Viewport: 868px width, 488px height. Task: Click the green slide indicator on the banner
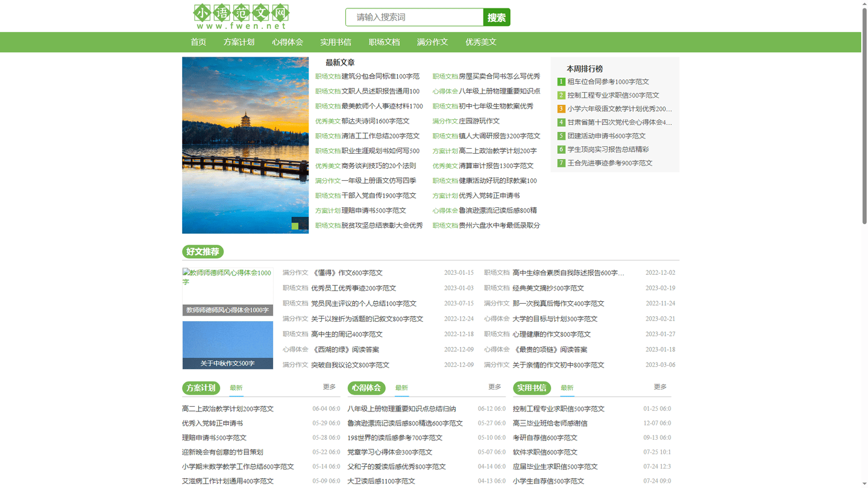tap(295, 226)
